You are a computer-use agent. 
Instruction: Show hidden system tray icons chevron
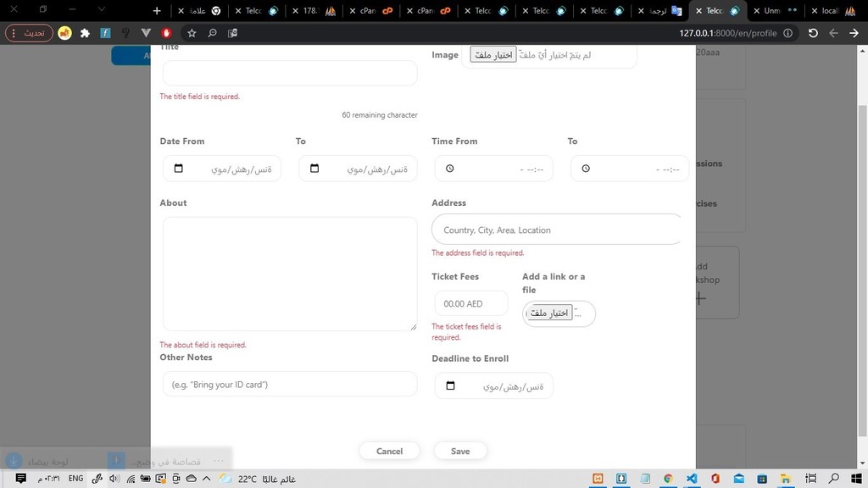207,479
